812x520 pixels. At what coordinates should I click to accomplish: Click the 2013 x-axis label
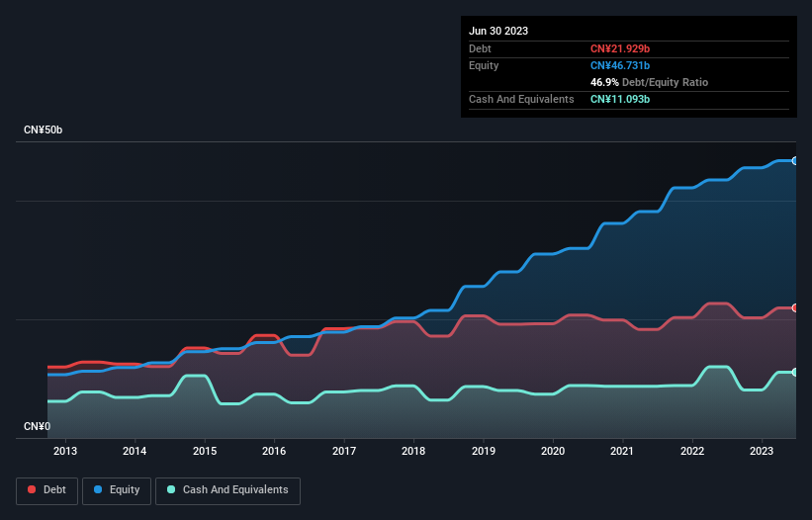click(x=65, y=451)
